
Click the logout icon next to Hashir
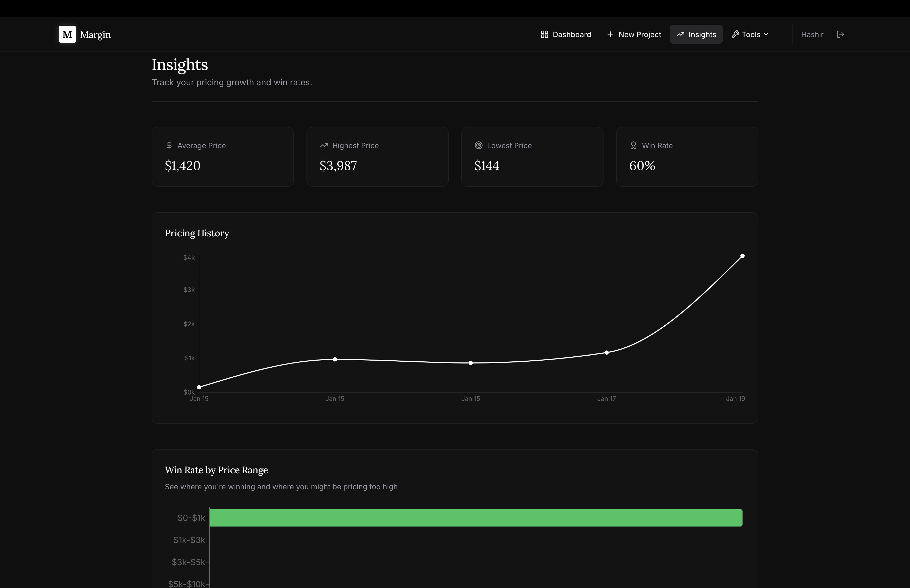click(840, 34)
